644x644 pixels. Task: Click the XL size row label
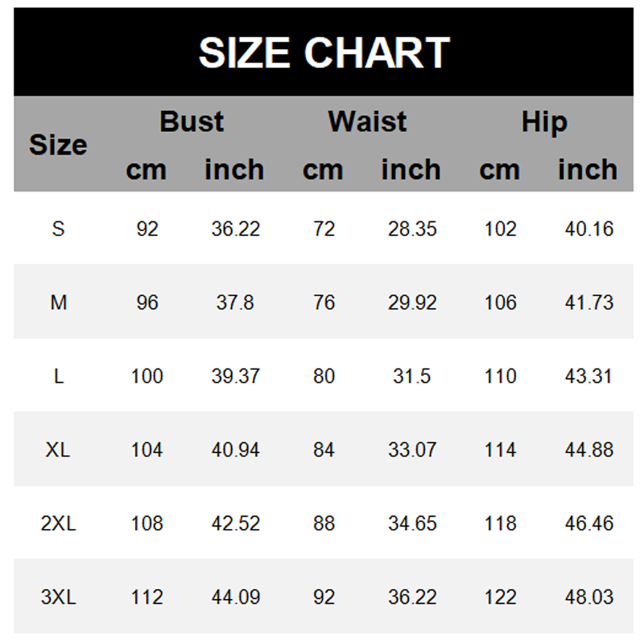[x=58, y=449]
